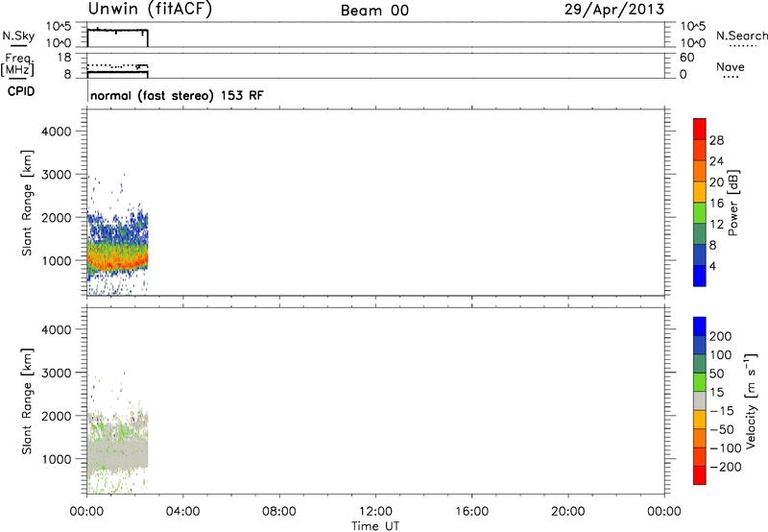Click the 'Freq. [MHz]' axis label

17,65
